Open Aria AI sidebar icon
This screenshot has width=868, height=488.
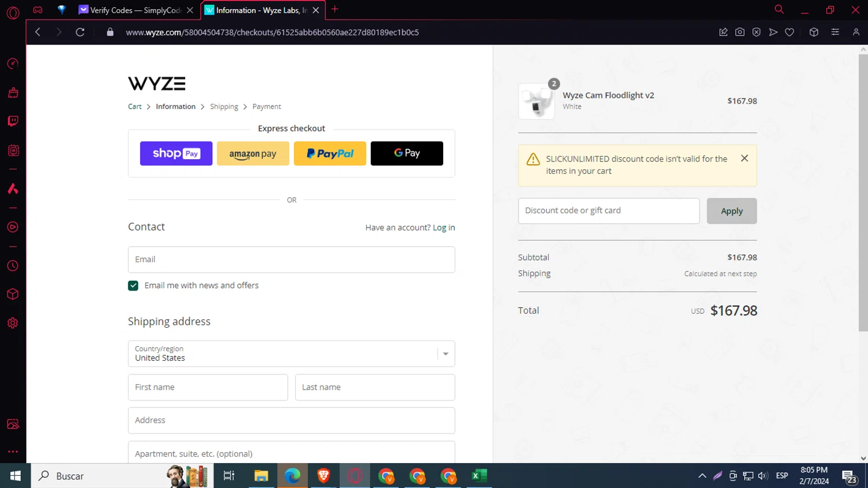click(13, 189)
